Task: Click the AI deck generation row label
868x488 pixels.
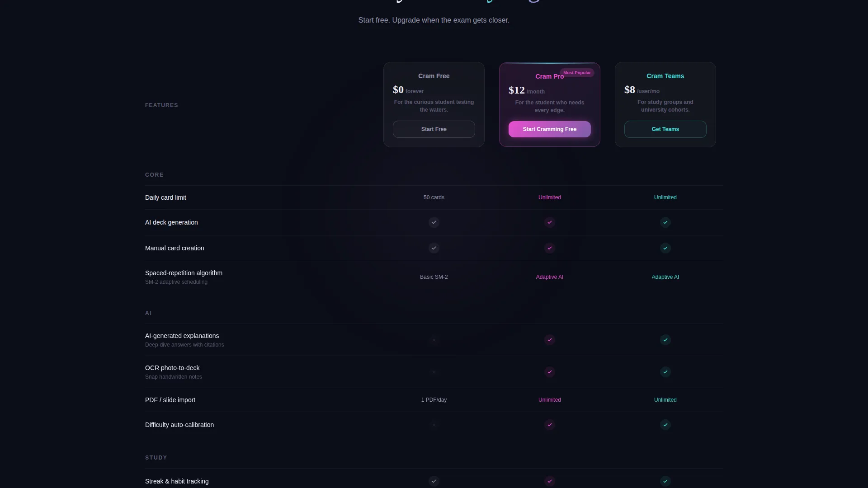Action: [171, 222]
